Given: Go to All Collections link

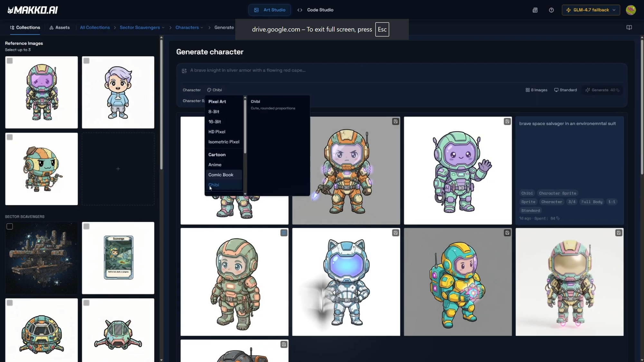Looking at the screenshot, I should click(95, 27).
